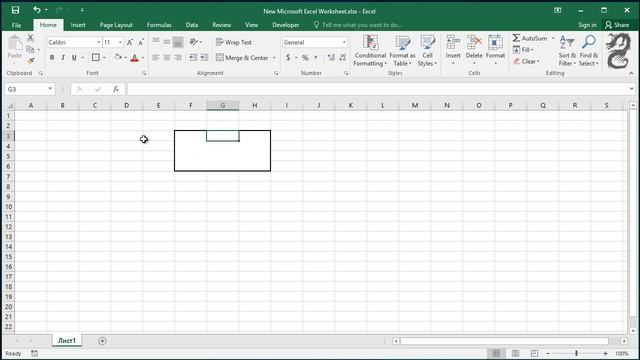Apply cell borders icon
The width and height of the screenshot is (640, 360).
click(x=96, y=58)
